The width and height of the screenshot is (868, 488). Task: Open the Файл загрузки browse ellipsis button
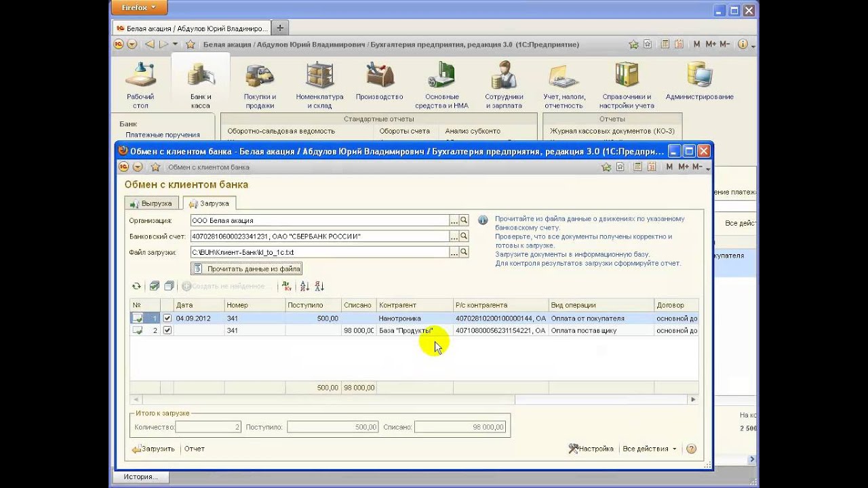coord(454,251)
